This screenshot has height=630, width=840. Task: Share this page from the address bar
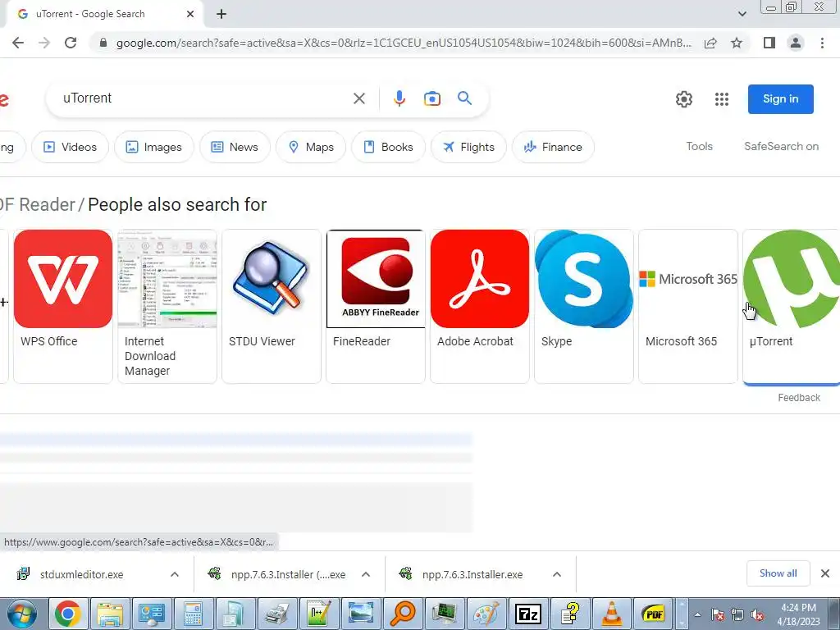[x=710, y=43]
